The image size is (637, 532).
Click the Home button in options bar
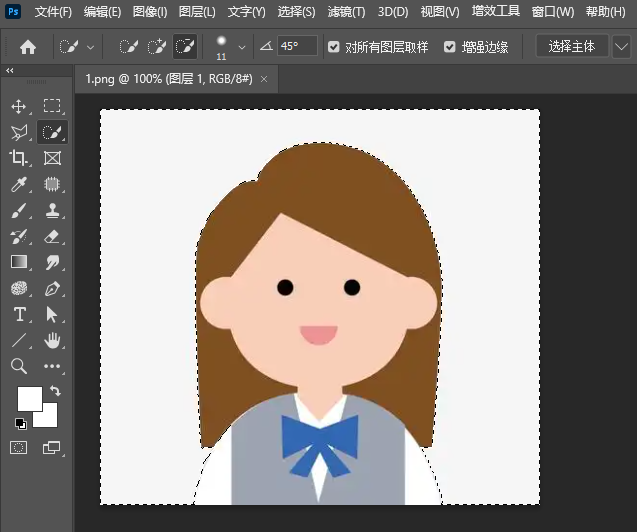point(28,47)
